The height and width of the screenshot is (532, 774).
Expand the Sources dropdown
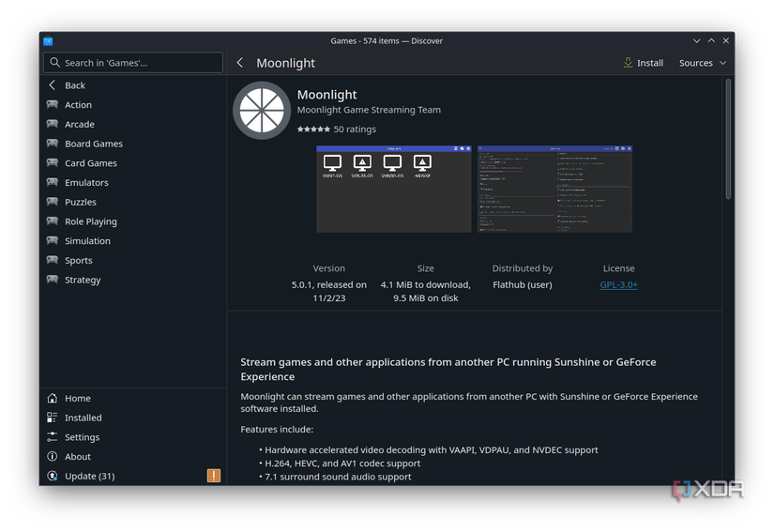[702, 63]
